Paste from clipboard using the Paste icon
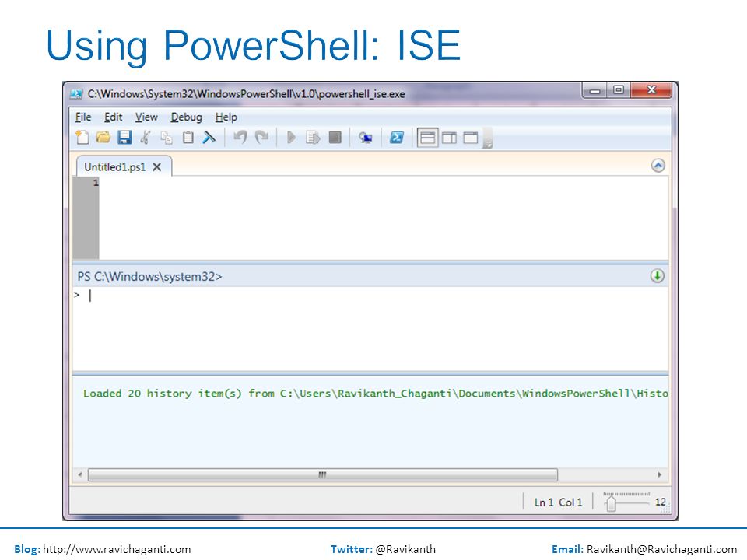Screen dimensions: 747x560 (188, 138)
